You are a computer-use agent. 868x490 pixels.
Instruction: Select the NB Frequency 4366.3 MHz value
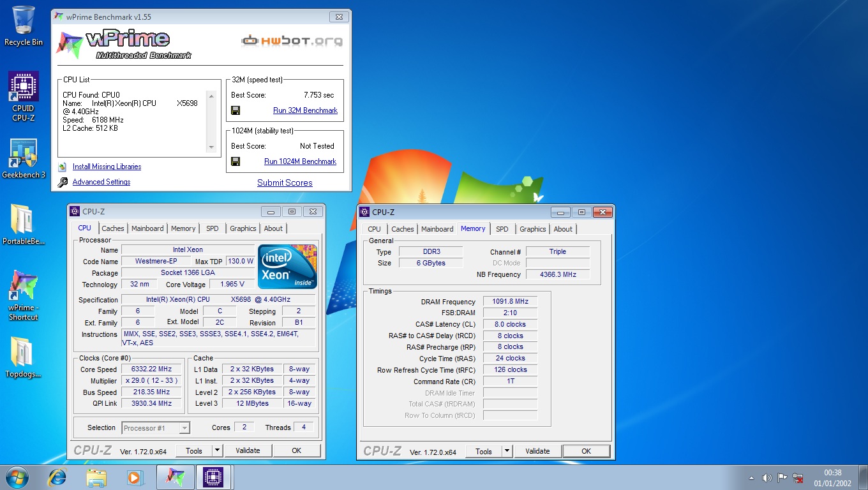[x=558, y=274]
